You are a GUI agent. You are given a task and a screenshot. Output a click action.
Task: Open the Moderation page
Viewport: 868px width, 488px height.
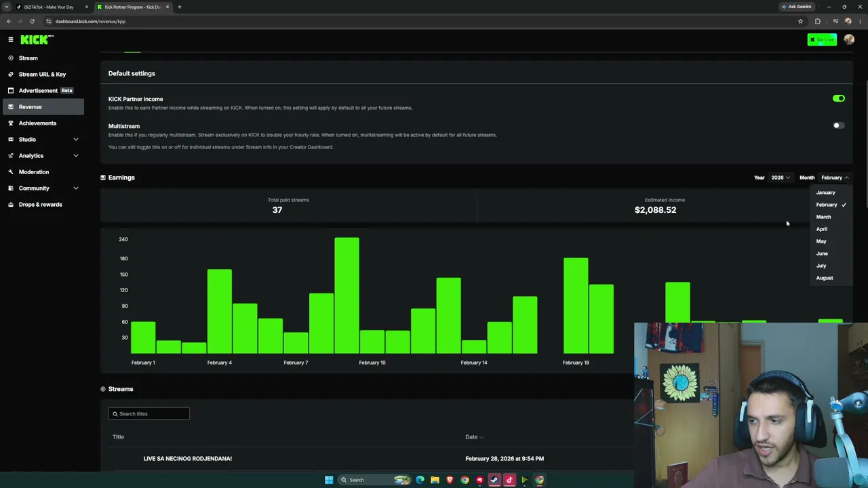(x=42, y=172)
